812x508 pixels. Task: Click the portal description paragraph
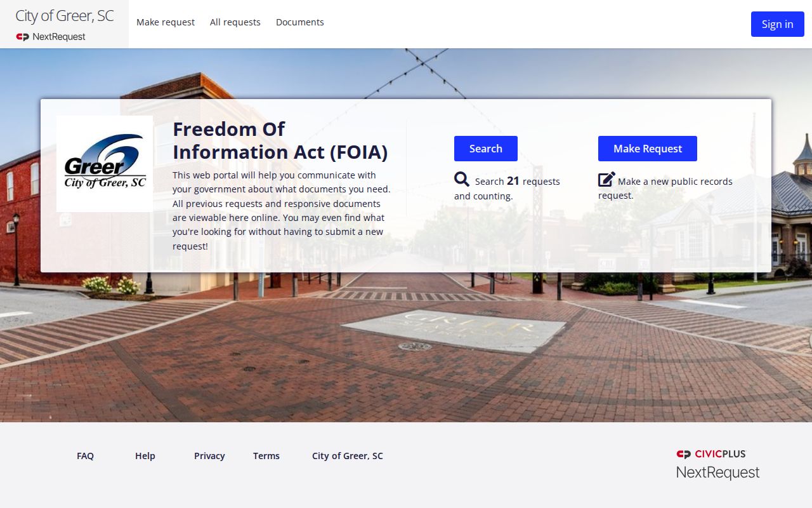point(282,211)
